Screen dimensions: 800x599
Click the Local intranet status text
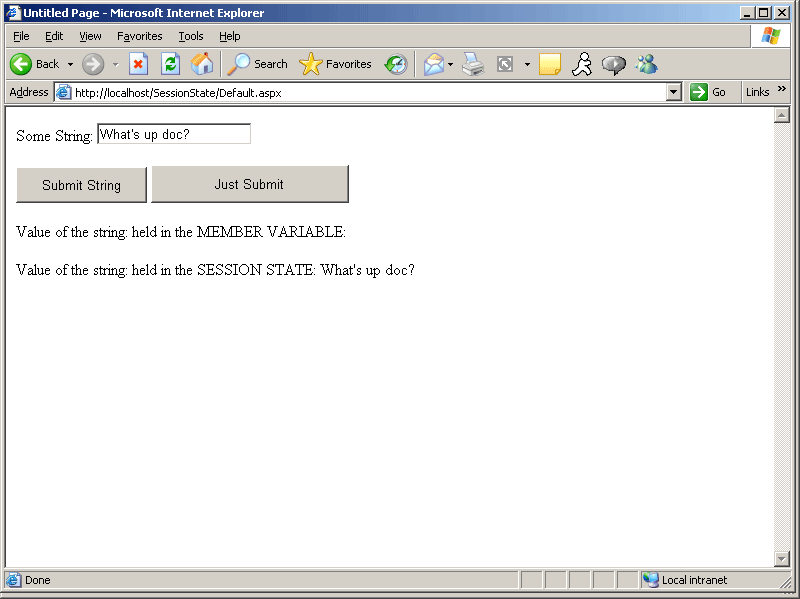[694, 580]
